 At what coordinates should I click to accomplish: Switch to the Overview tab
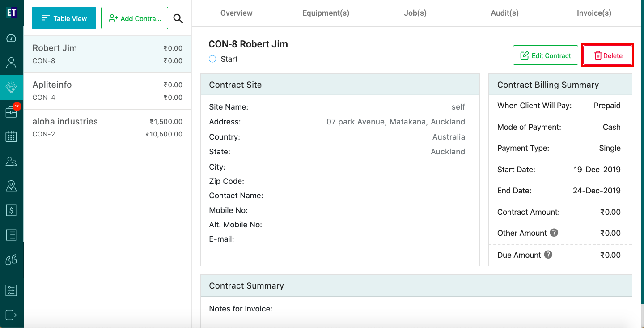point(237,13)
